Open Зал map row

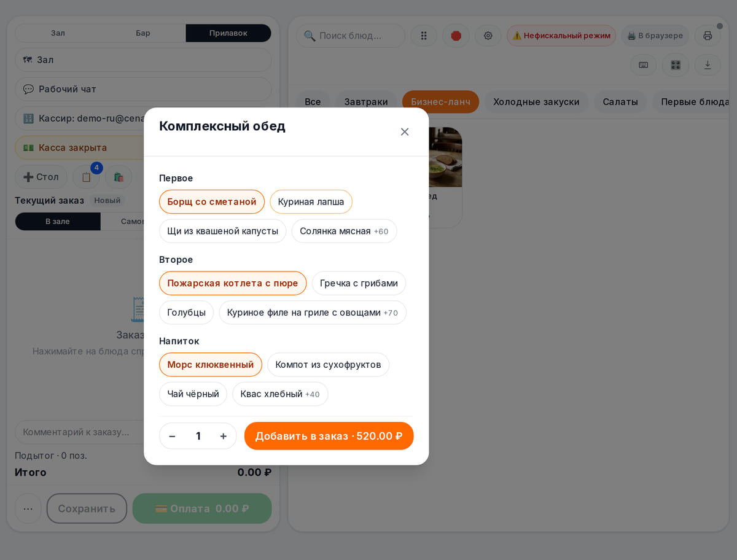tap(143, 60)
